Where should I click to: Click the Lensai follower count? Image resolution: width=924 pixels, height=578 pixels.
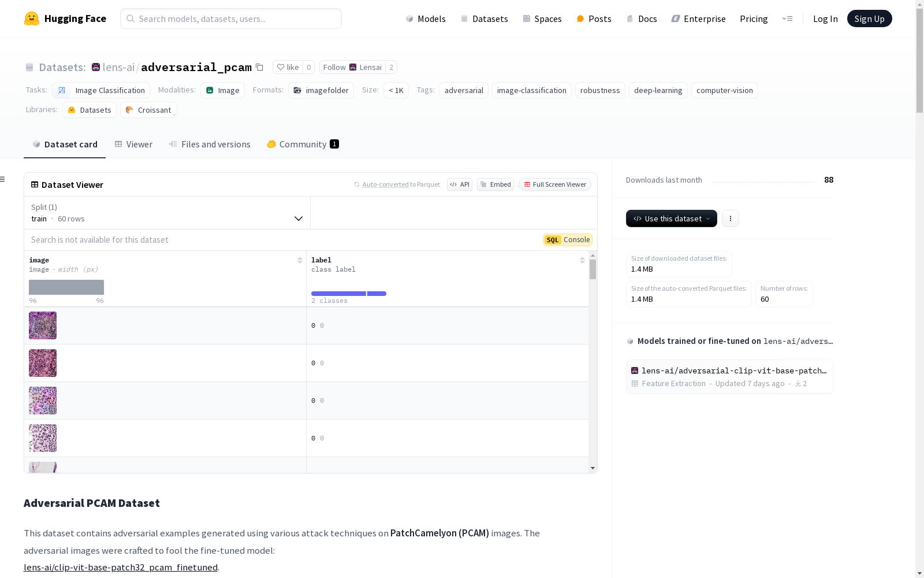coord(391,67)
